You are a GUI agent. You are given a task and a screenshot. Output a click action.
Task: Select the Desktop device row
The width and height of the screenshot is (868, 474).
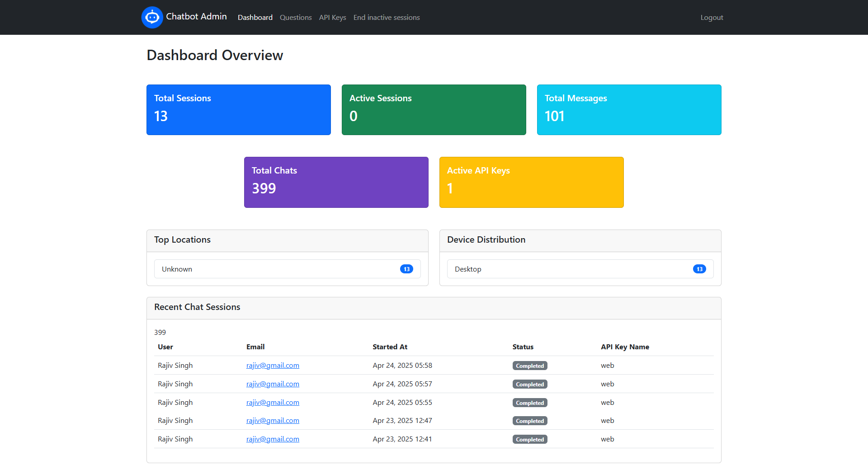[x=580, y=269]
